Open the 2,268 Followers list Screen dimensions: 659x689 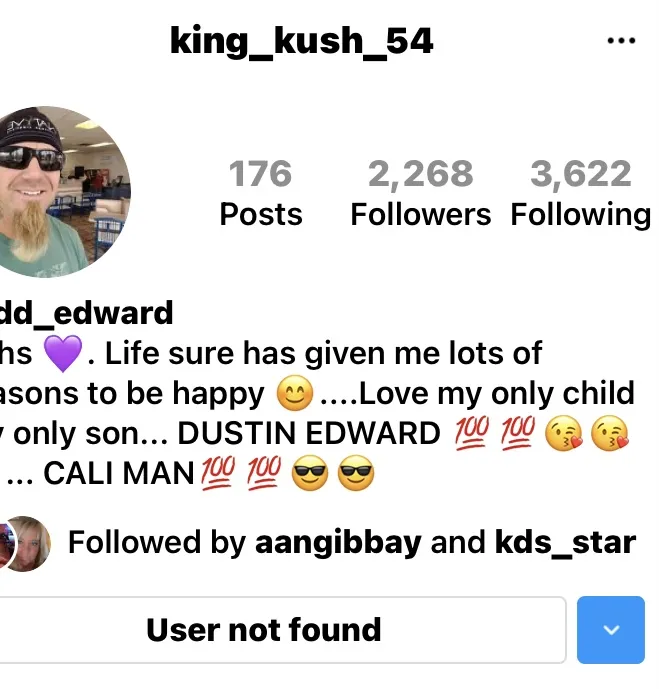420,193
